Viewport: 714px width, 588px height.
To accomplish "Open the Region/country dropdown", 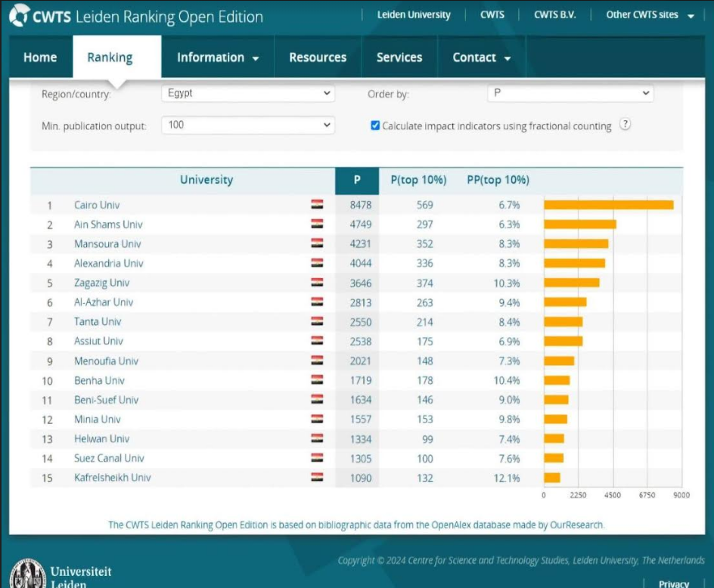I will pos(247,93).
